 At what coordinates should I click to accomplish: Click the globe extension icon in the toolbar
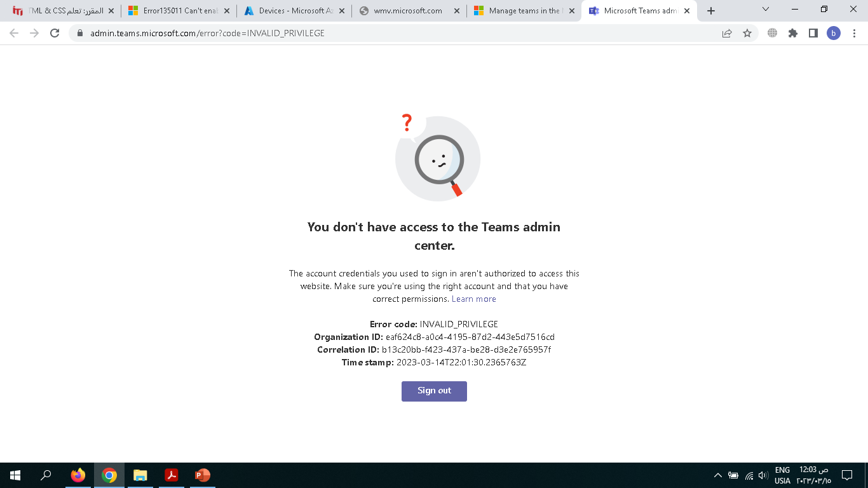(x=773, y=33)
